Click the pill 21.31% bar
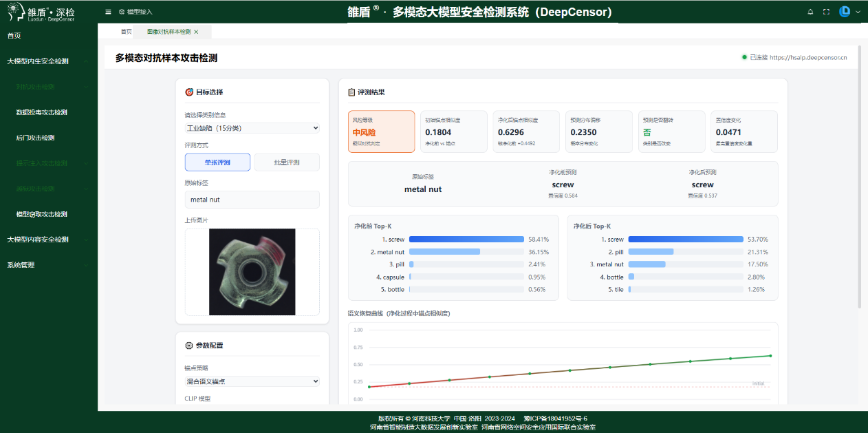Viewport: 868px width, 433px height. 686,252
